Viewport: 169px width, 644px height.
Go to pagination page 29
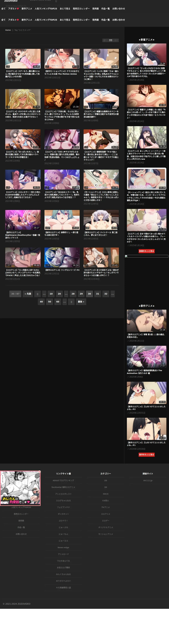(x=81, y=294)
